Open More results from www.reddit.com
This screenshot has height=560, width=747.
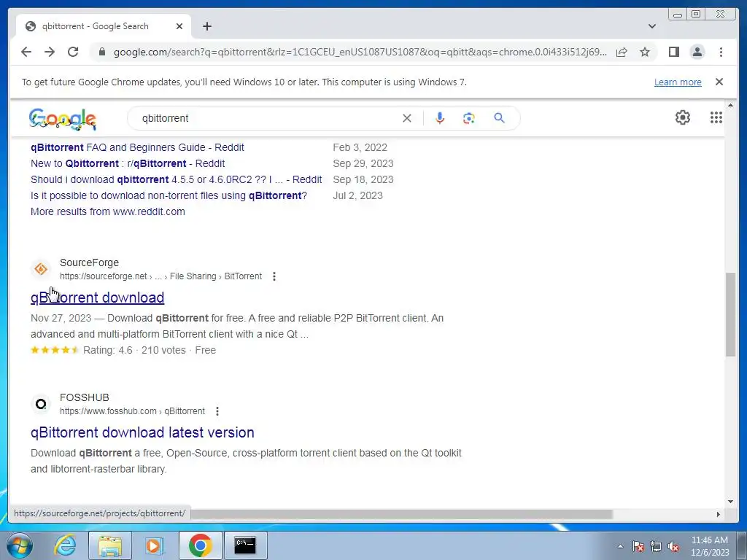(x=108, y=211)
